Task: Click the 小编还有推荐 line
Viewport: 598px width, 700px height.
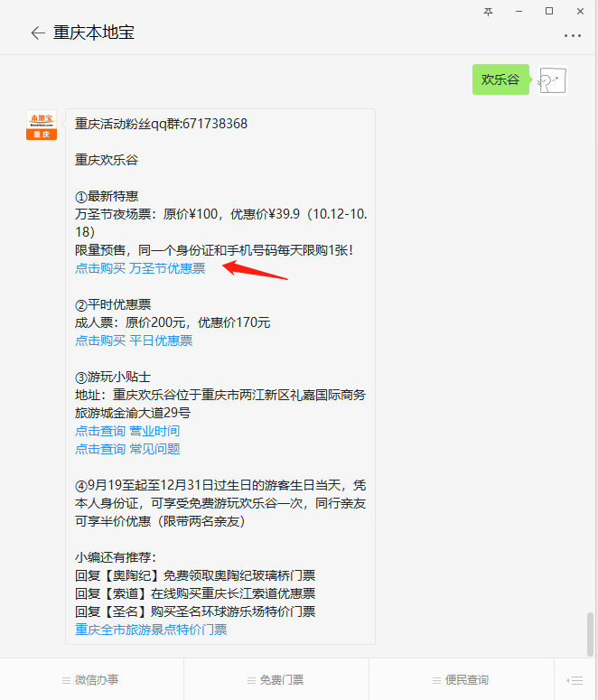Action: 116,557
